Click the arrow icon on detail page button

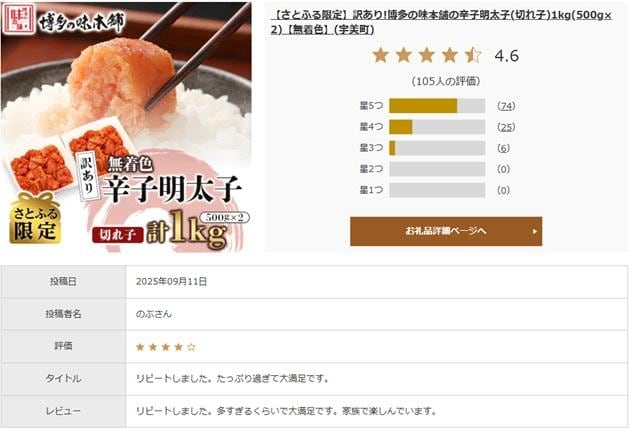[534, 232]
